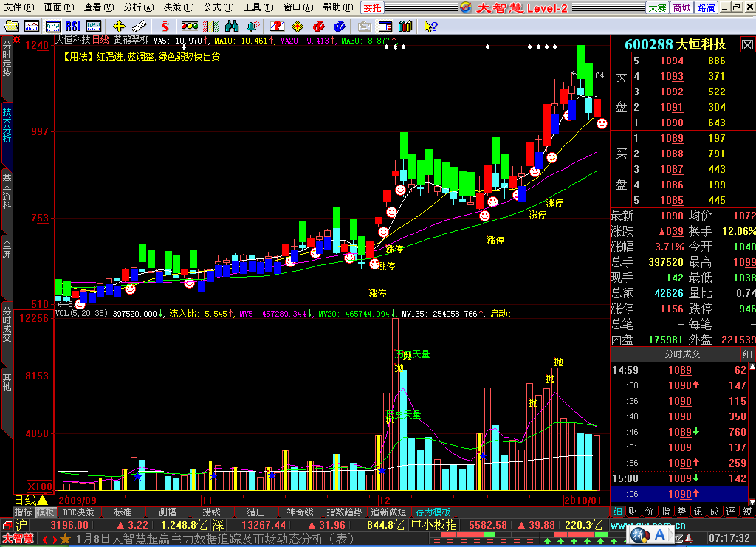
Task: Click the yellow crosshair cursor tool
Action: pos(119,27)
